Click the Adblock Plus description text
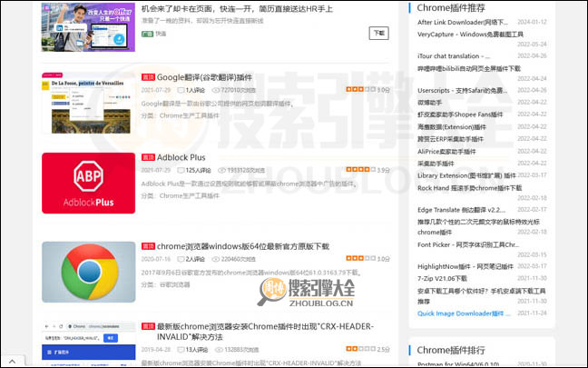 coord(249,184)
